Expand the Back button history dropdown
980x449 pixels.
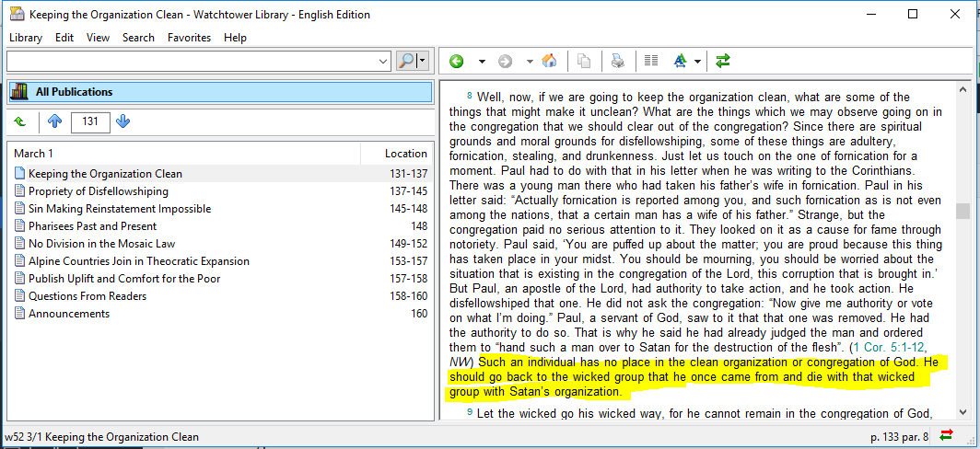pos(481,62)
